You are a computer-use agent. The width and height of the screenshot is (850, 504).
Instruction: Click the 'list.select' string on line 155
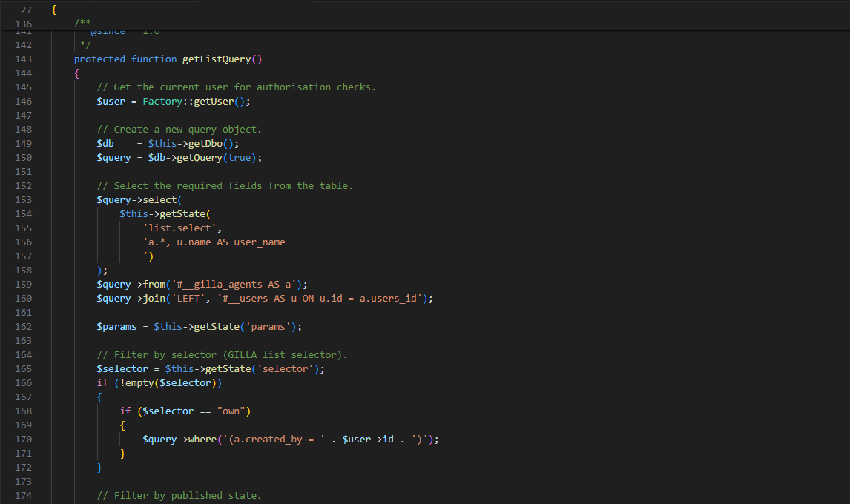click(182, 228)
